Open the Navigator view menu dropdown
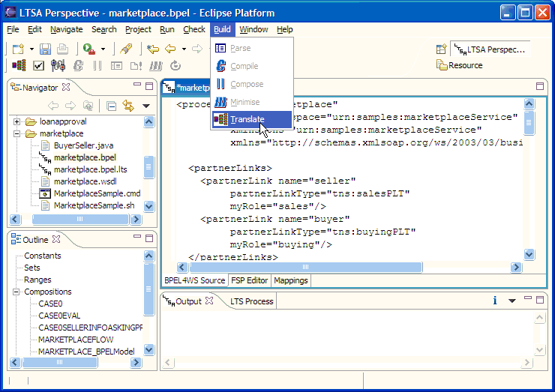The image size is (555, 392). pos(145,106)
